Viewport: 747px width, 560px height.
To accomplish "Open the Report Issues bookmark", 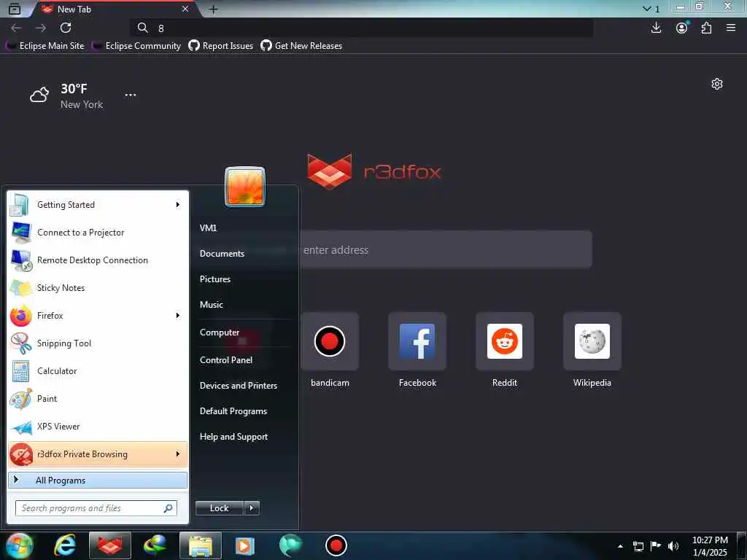I will click(220, 46).
